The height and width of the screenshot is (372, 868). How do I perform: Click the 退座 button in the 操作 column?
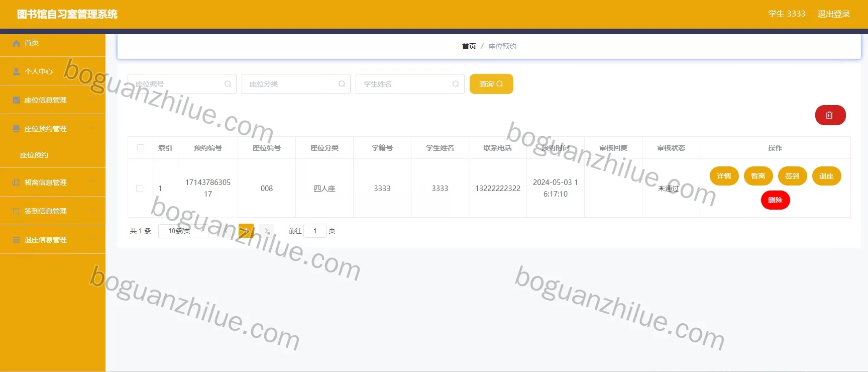coord(827,176)
